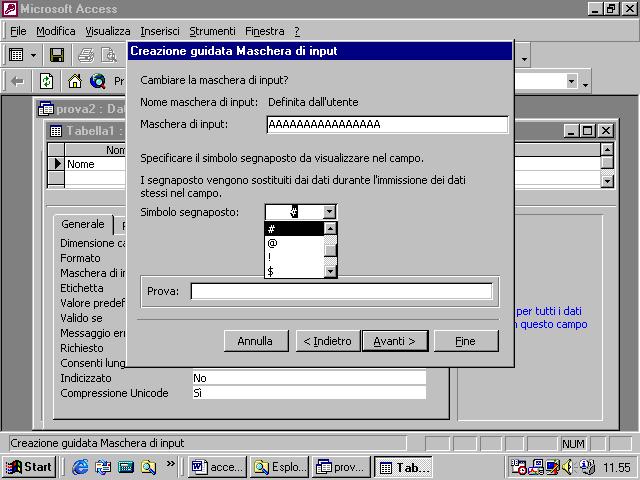Click the Microsoft Access key icon
The width and height of the screenshot is (640, 480).
point(10,9)
